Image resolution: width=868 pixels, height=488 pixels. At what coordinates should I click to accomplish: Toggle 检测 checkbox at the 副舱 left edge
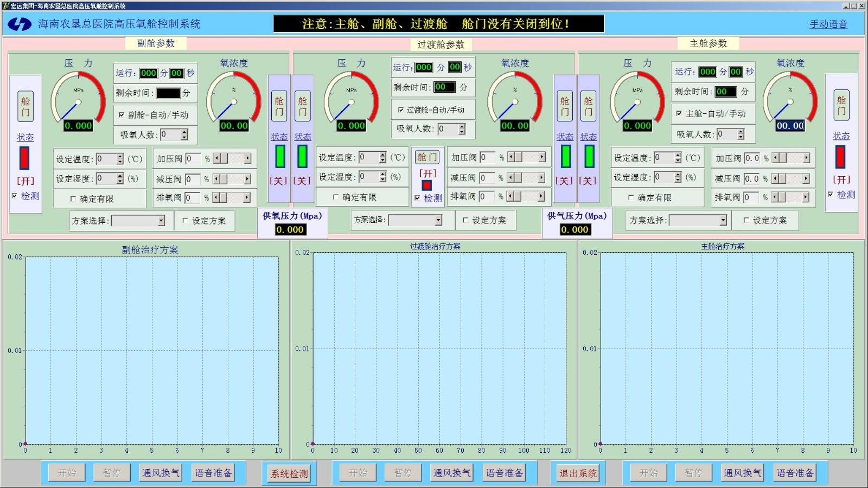coord(15,196)
